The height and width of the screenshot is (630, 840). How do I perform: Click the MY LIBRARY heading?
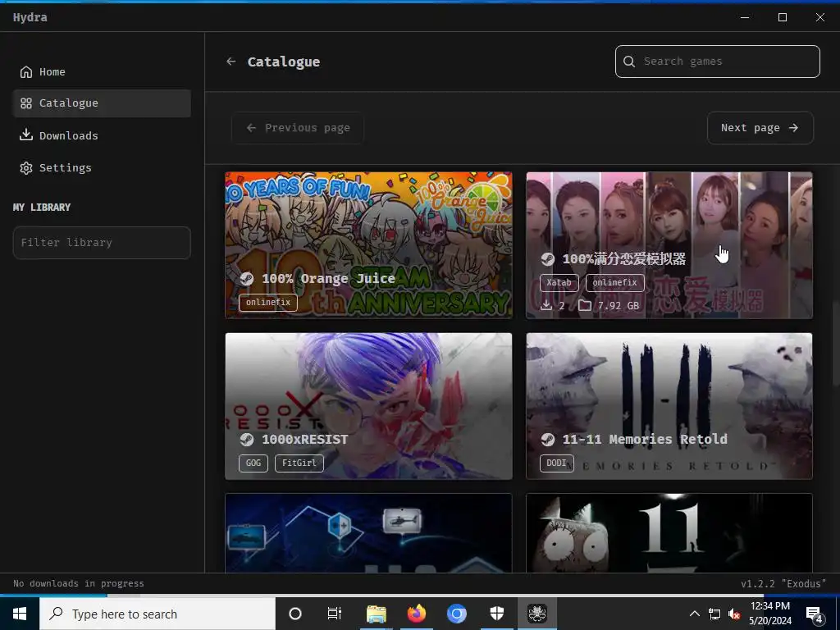(42, 208)
